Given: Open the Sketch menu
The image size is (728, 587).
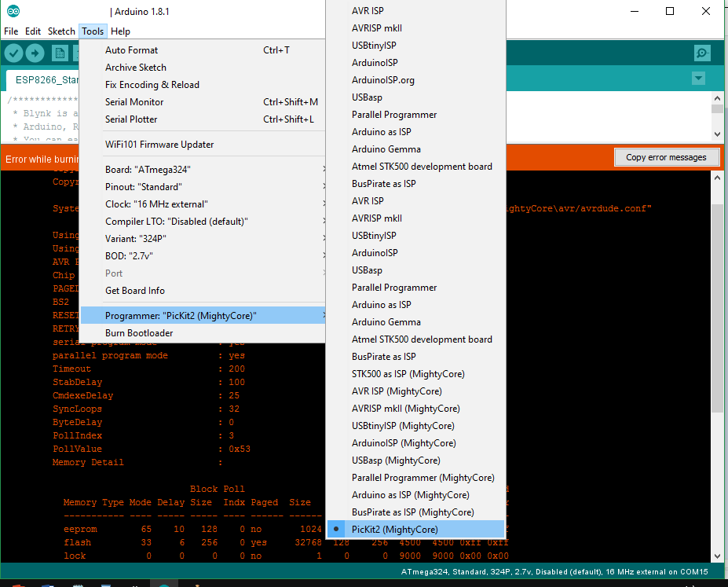Looking at the screenshot, I should pyautogui.click(x=61, y=31).
